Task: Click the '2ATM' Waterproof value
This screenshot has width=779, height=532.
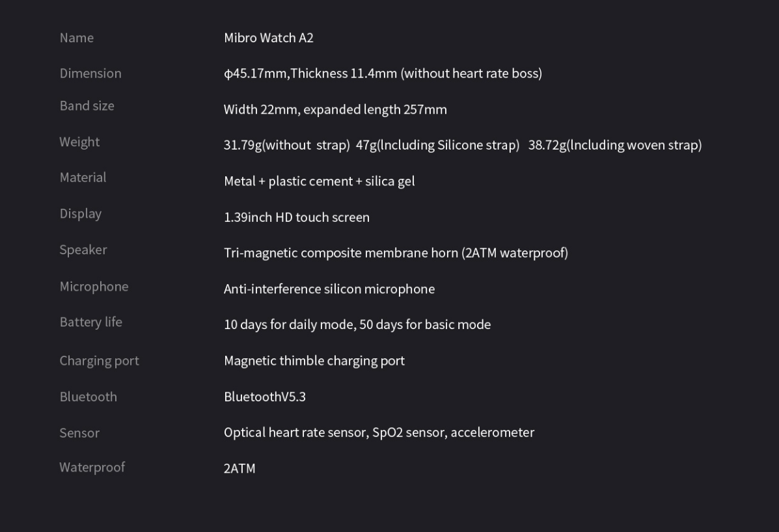Action: tap(239, 468)
